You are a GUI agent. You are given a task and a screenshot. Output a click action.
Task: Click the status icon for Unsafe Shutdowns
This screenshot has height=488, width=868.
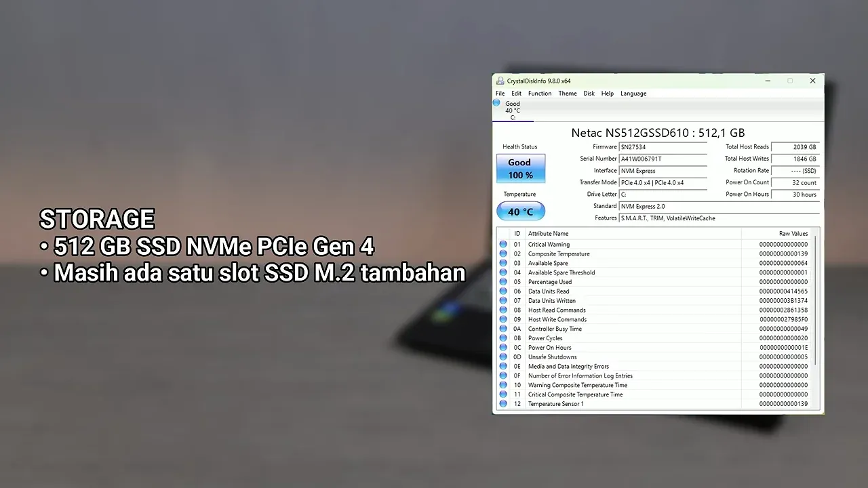pyautogui.click(x=503, y=357)
